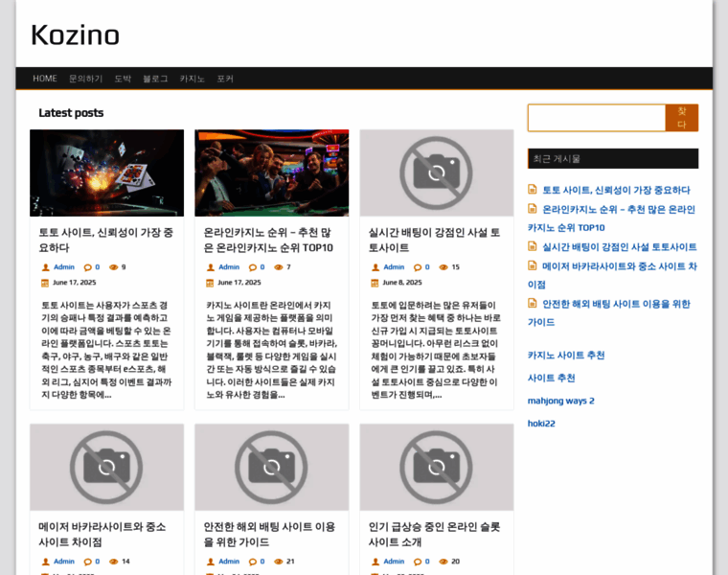728x575 pixels.
Task: Click comment bubble icon on 인기 급상승 슬롯 post
Action: click(x=418, y=562)
